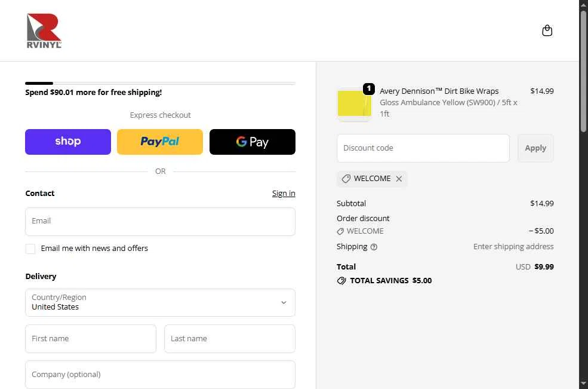The width and height of the screenshot is (588, 389).
Task: Click the product quantity badge showing 1
Action: point(369,88)
